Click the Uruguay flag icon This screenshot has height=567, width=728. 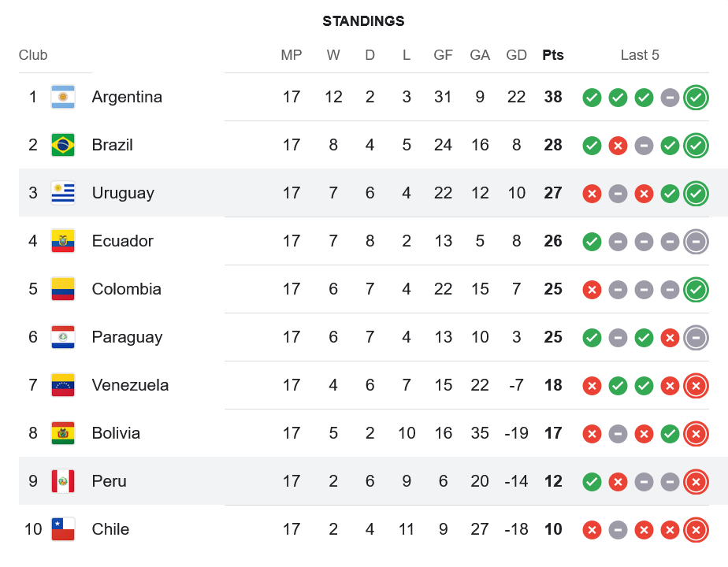click(63, 193)
